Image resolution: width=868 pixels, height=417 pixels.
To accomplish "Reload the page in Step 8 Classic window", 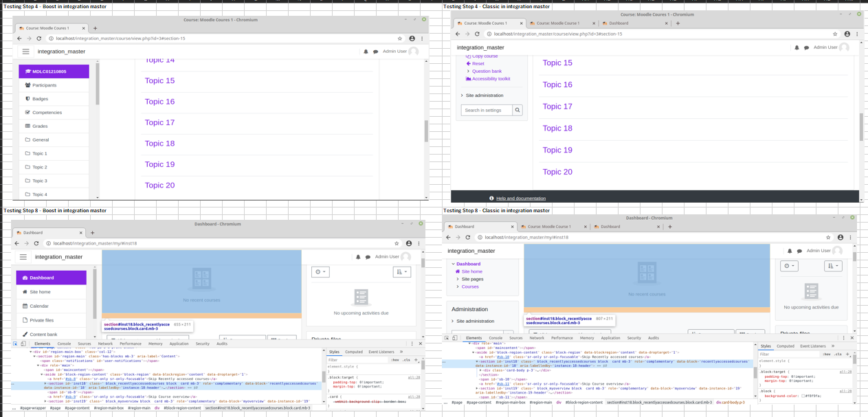I will pos(468,237).
